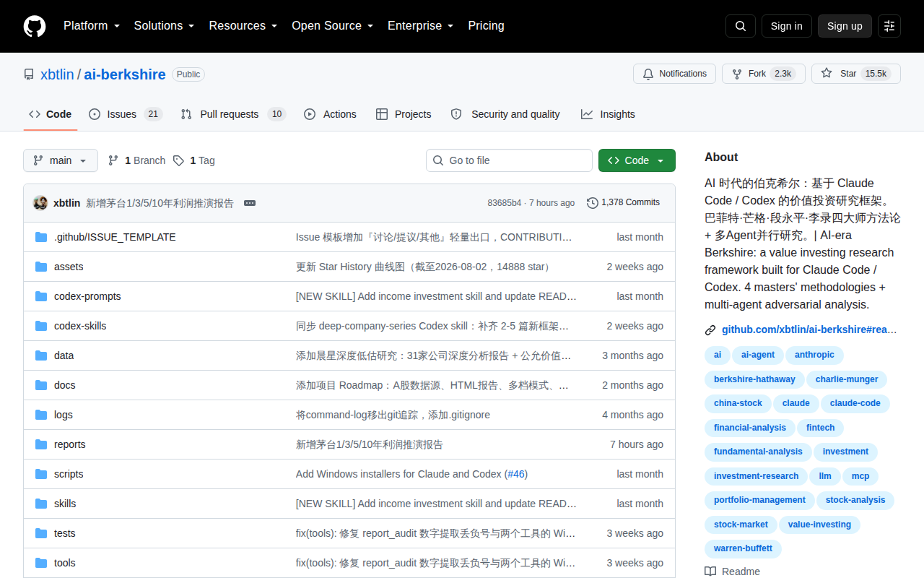Click the codex-prompts folder icon
Screen dimensions: 924x578
(41, 296)
